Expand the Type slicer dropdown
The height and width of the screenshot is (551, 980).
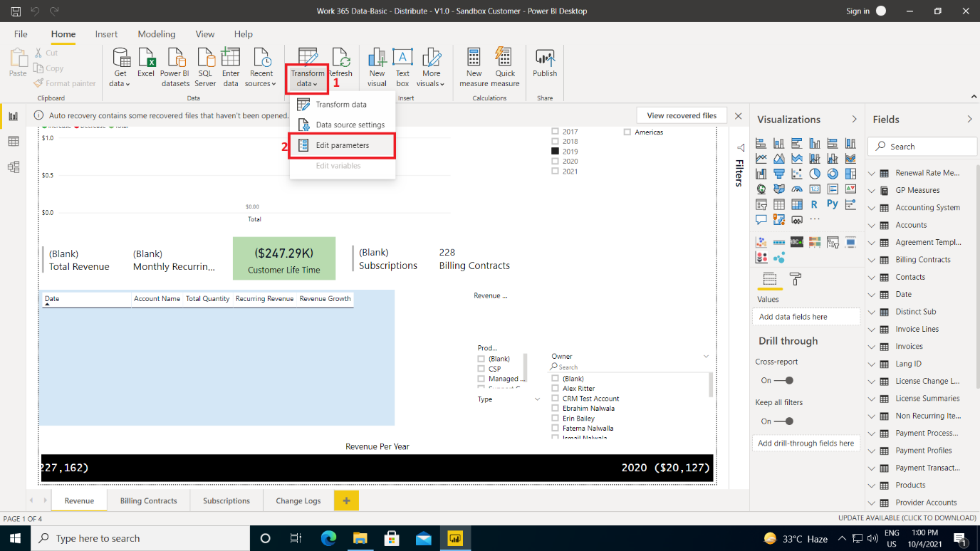pyautogui.click(x=537, y=399)
